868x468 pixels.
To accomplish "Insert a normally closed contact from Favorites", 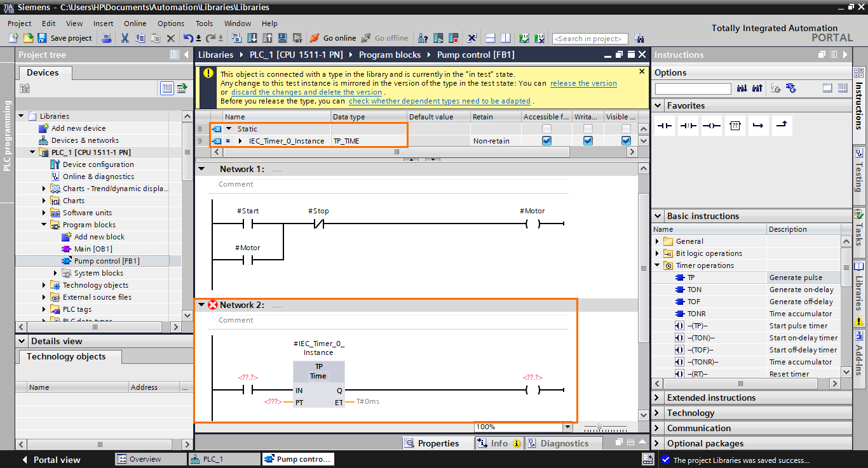I will click(689, 126).
